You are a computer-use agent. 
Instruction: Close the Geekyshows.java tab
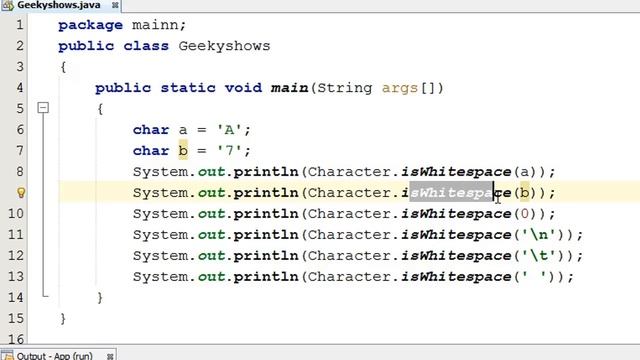coord(115,5)
